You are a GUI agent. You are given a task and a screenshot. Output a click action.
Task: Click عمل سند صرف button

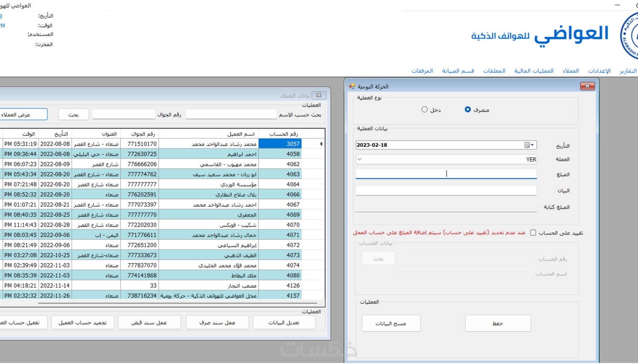coord(217,322)
